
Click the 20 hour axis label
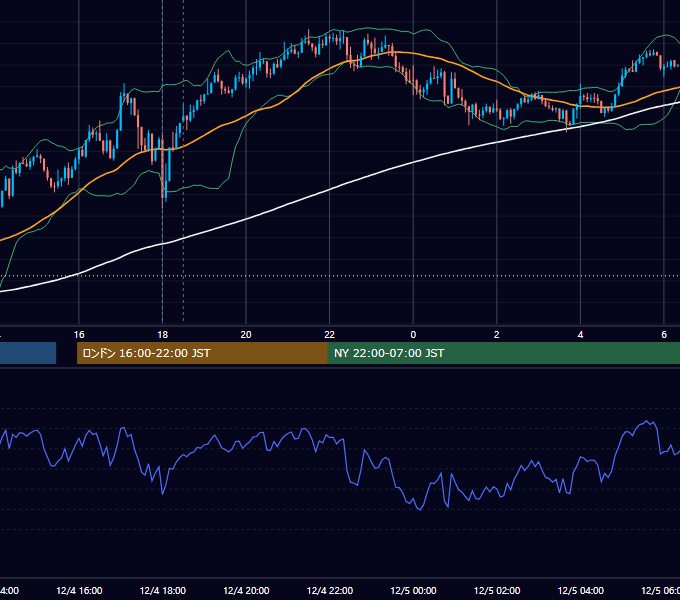246,335
